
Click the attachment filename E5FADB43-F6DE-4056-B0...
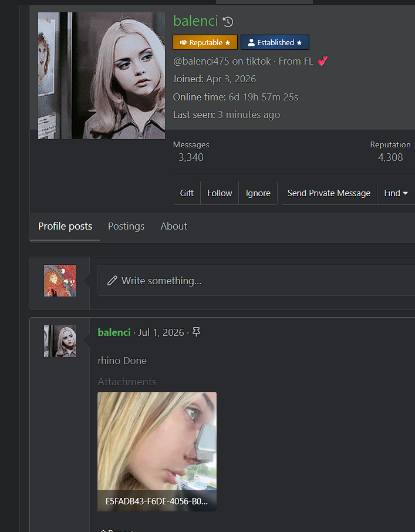coord(157,501)
